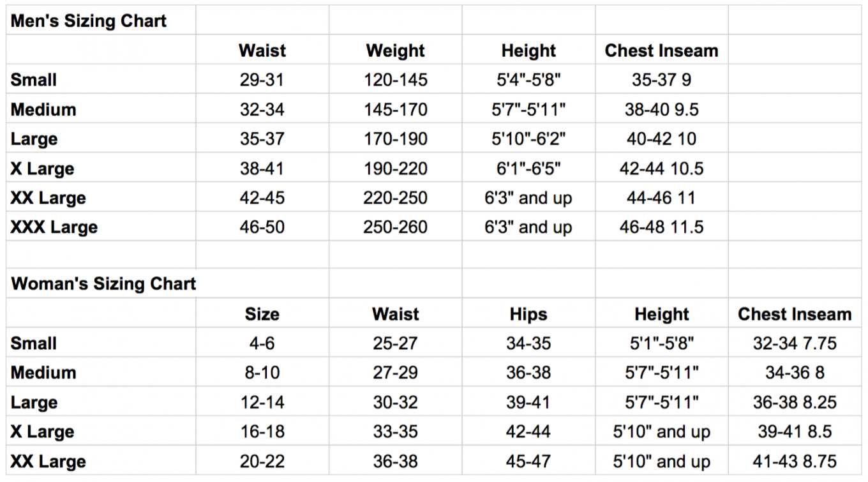Select the men's Small waist cell 29-31
The height and width of the screenshot is (482, 868).
(x=262, y=80)
